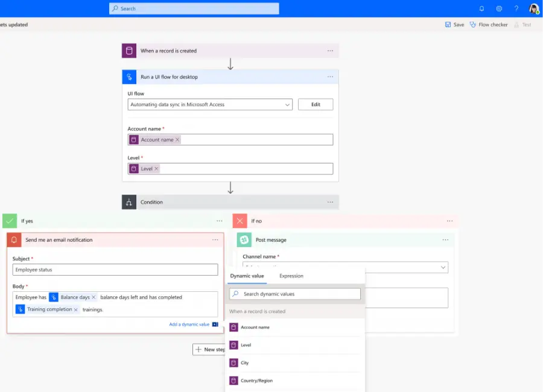Click the Account name input field
The height and width of the screenshot is (392, 543).
pyautogui.click(x=230, y=139)
